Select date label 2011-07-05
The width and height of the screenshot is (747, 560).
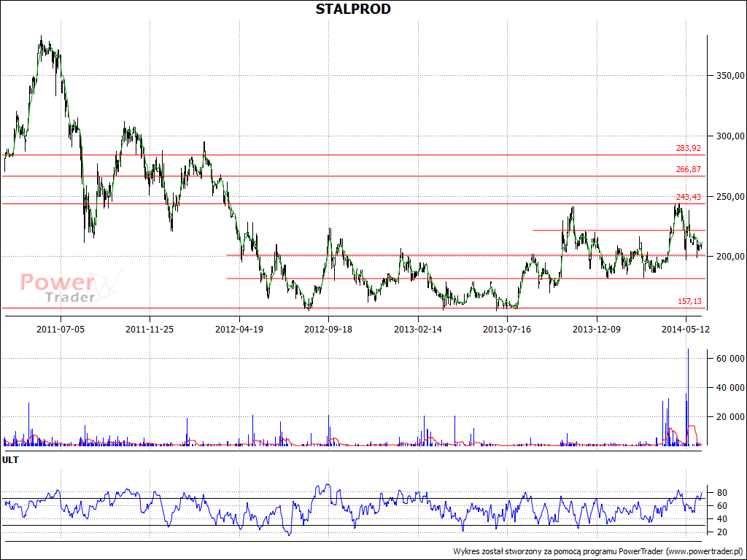[61, 329]
